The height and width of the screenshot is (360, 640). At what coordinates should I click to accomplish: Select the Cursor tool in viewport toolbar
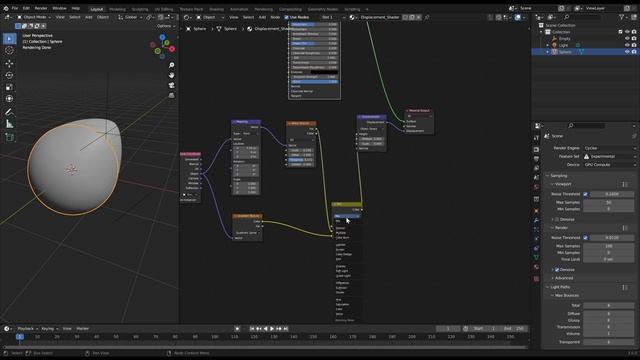9,51
